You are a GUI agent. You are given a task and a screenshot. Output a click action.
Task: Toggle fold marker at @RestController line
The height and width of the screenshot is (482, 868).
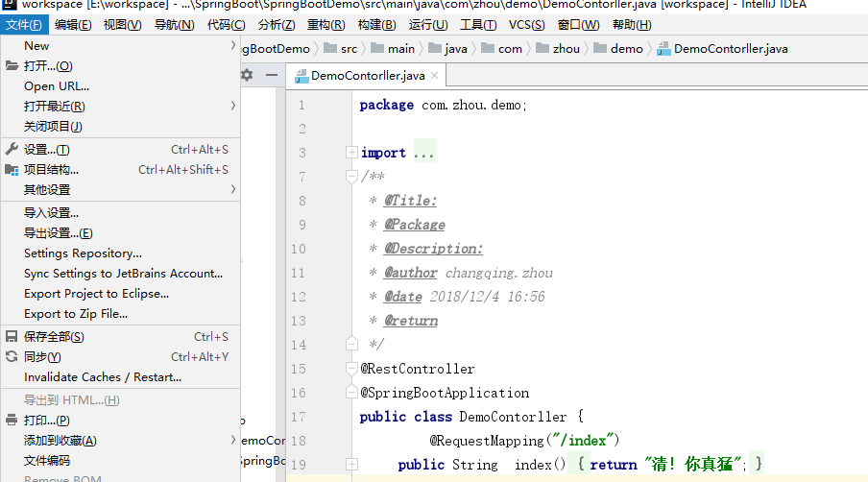tap(351, 368)
